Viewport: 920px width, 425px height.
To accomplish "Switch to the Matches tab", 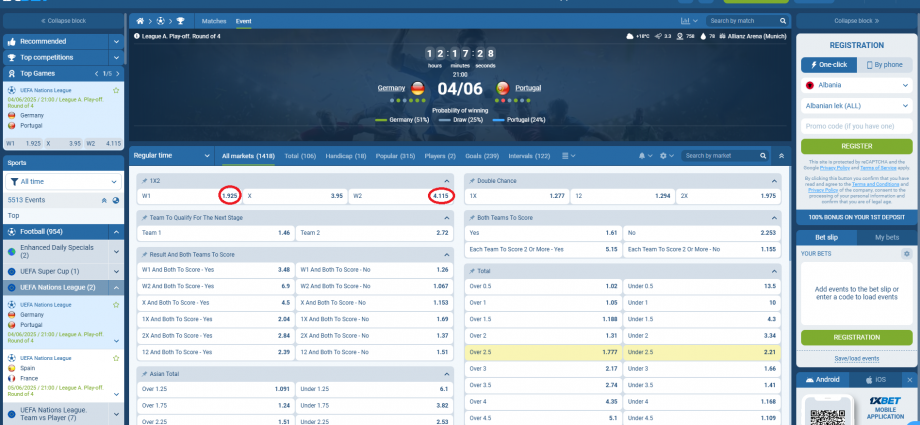I will tap(214, 21).
